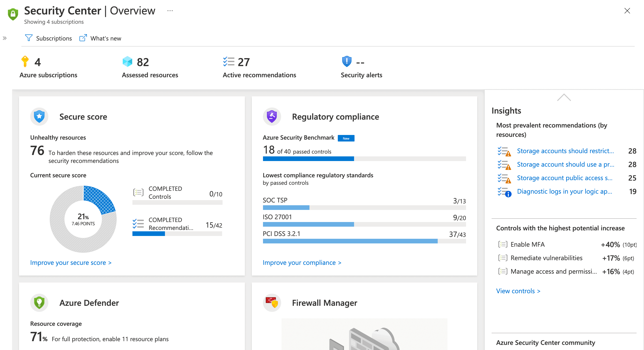Click the Active recommendations checklist icon

tap(229, 62)
